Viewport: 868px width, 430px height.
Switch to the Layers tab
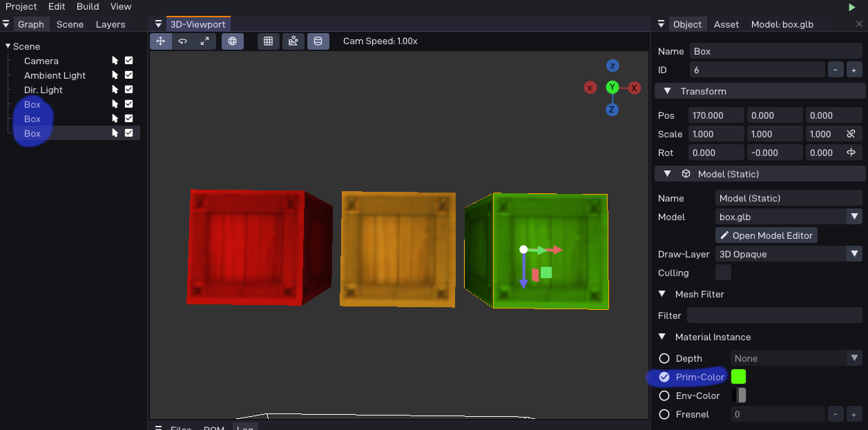click(x=110, y=23)
